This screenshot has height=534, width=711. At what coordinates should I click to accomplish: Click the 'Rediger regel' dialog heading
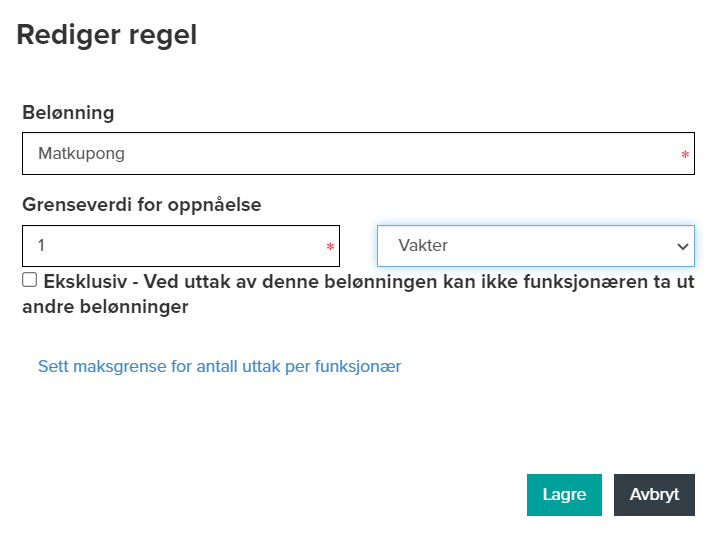(x=107, y=35)
